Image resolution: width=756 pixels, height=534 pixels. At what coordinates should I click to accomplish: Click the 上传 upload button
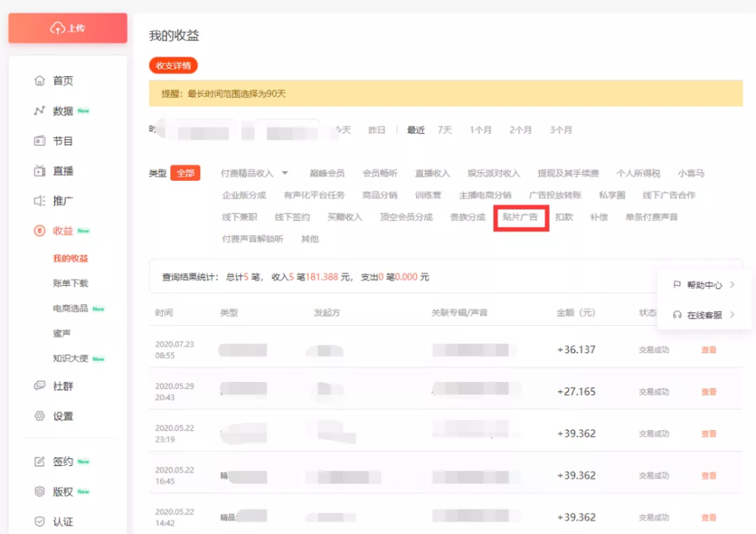[68, 29]
